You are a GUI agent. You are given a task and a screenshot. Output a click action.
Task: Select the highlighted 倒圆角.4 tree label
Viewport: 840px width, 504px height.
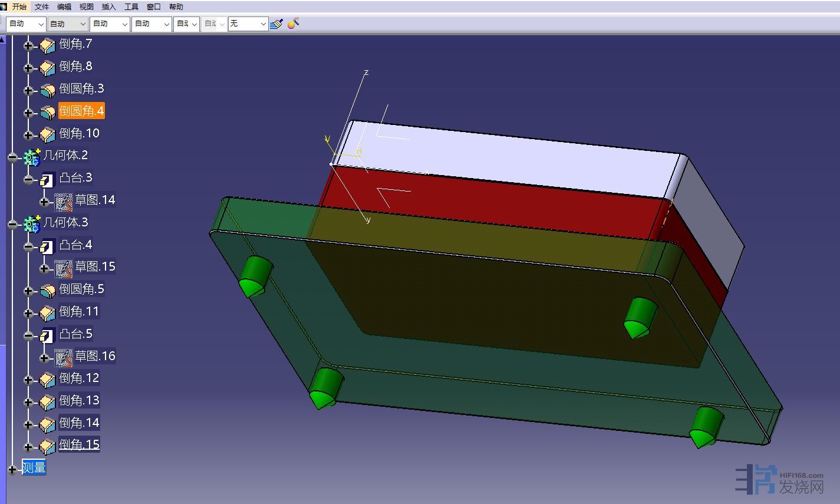point(81,111)
